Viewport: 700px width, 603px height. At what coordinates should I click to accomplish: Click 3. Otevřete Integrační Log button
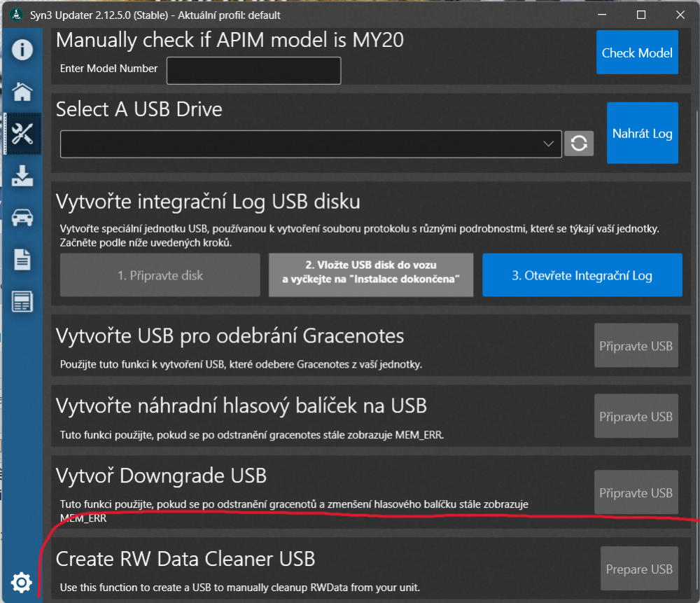(582, 275)
